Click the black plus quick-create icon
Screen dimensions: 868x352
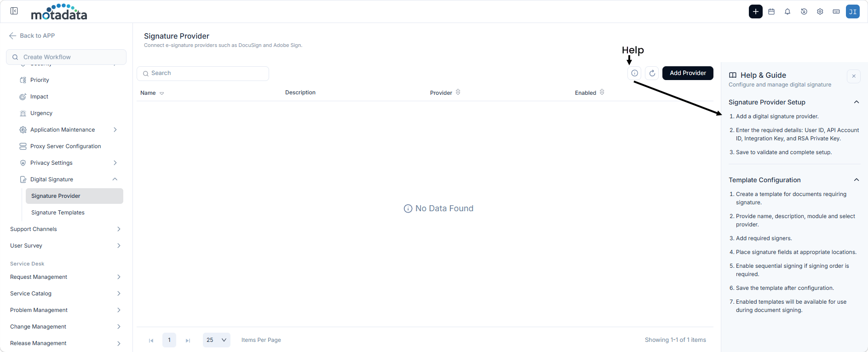click(x=756, y=12)
